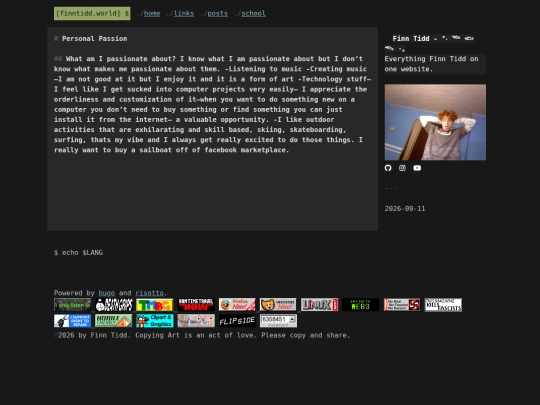Click the 6358451 counter badge

tap(278, 321)
